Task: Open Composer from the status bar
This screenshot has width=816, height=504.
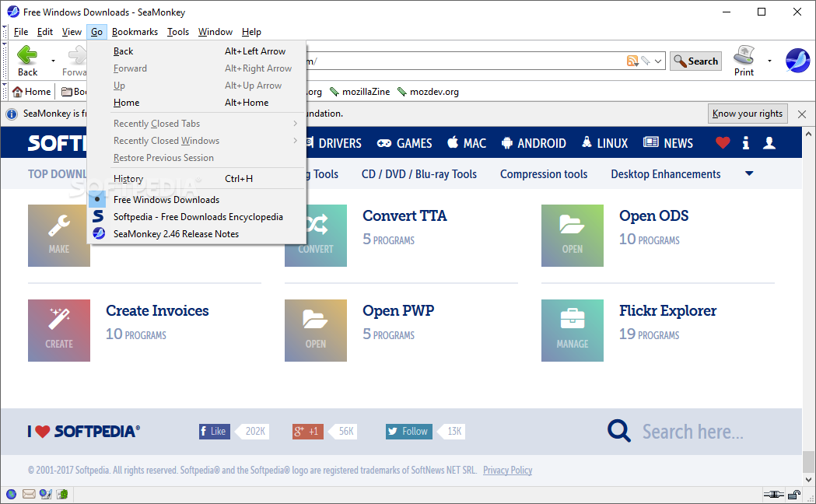Action: pos(46,494)
